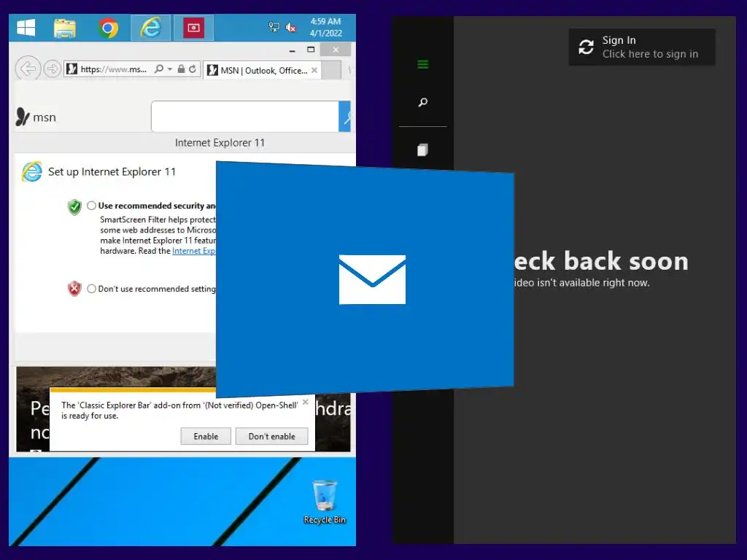Image resolution: width=747 pixels, height=560 pixels.
Task: Refresh the MSN page
Action: point(193,69)
